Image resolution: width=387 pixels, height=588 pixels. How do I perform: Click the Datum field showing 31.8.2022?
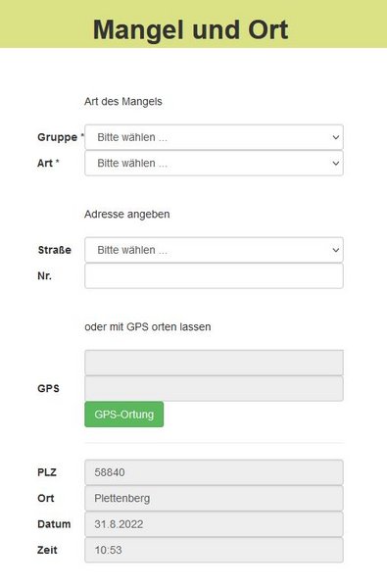pos(214,524)
